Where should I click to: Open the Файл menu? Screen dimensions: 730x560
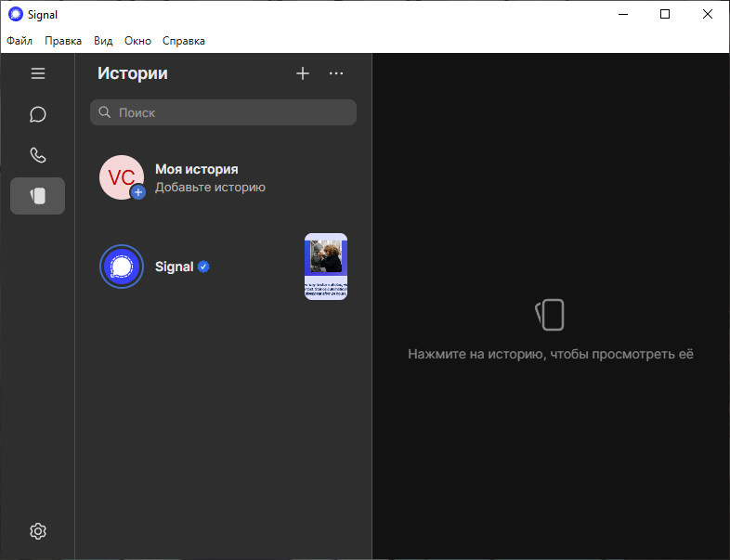click(20, 41)
